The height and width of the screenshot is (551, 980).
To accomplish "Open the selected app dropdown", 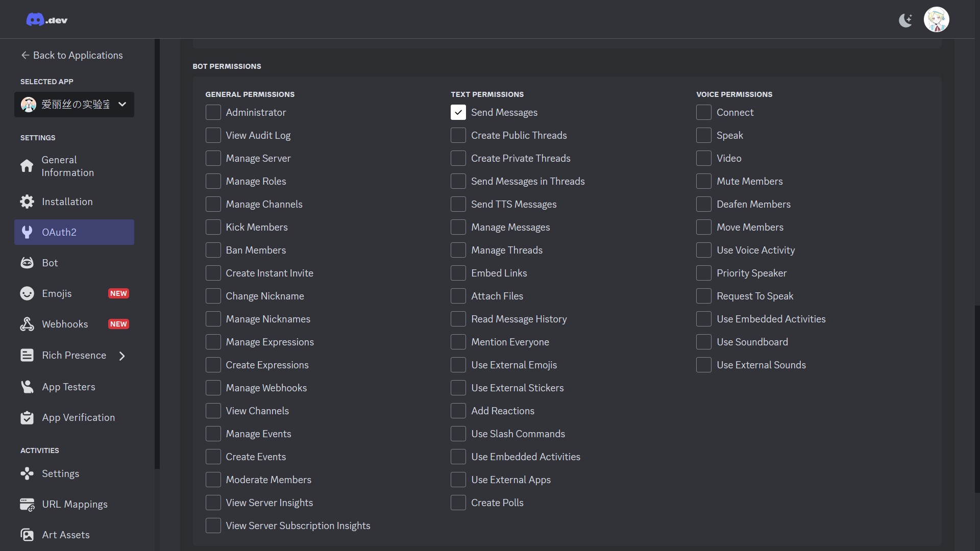I will click(x=74, y=105).
